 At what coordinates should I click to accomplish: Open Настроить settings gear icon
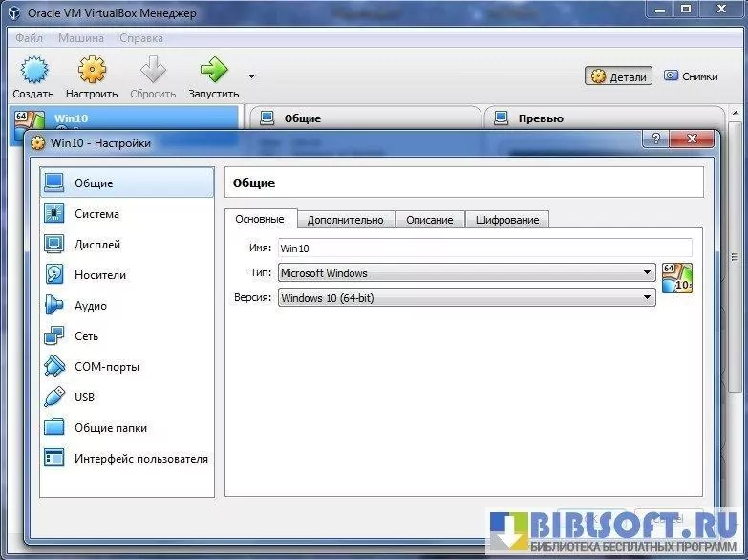pyautogui.click(x=92, y=71)
